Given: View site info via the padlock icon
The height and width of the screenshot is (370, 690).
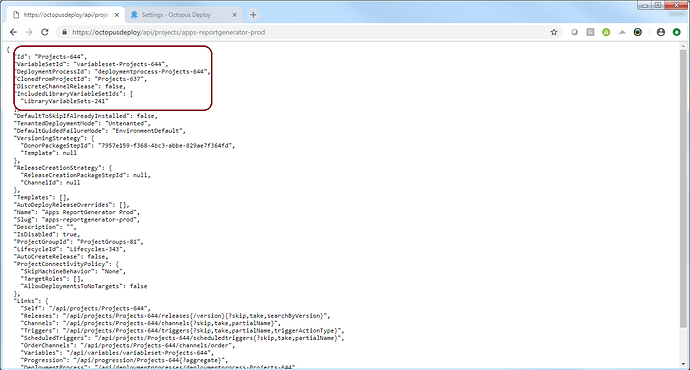Looking at the screenshot, I should (65, 32).
